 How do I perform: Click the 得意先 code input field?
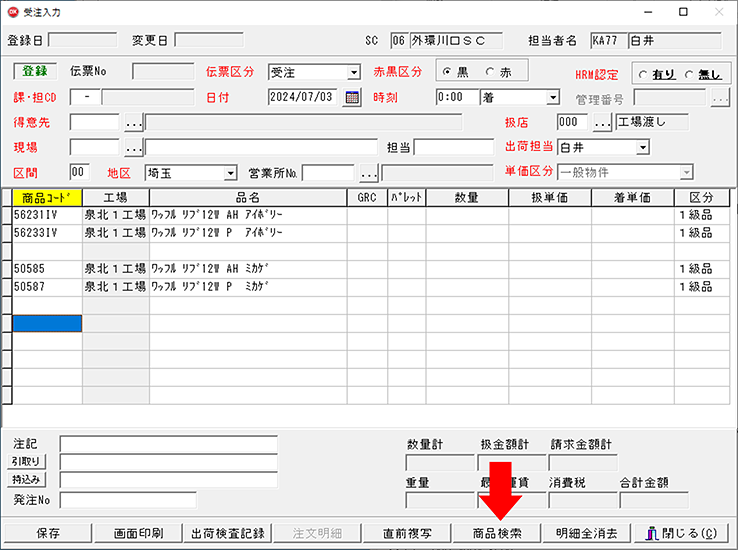pos(95,122)
